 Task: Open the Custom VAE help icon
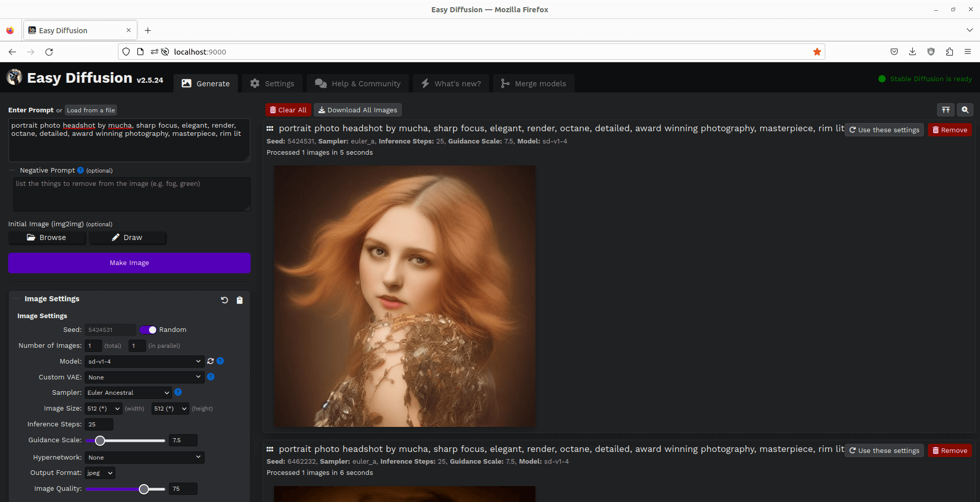211,377
